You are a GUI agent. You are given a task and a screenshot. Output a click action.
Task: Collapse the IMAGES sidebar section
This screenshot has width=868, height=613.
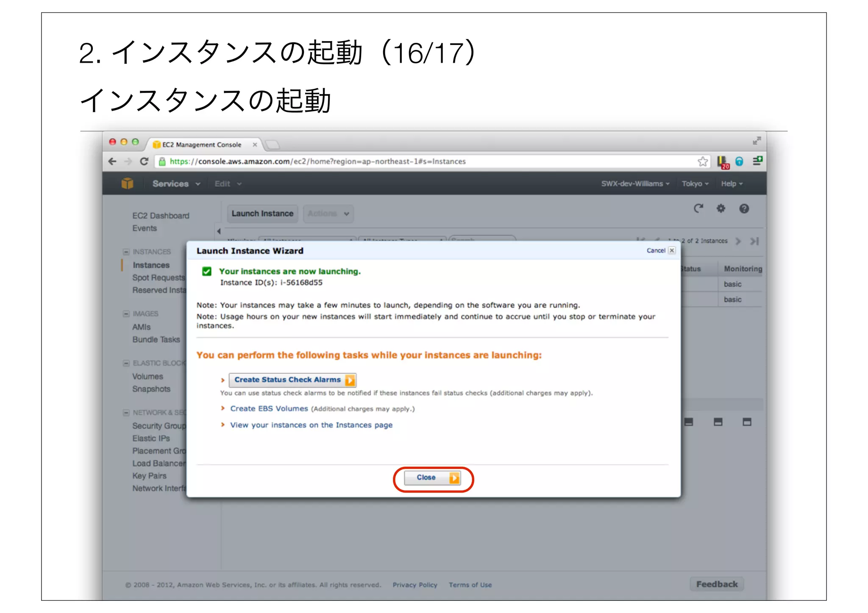[126, 314]
